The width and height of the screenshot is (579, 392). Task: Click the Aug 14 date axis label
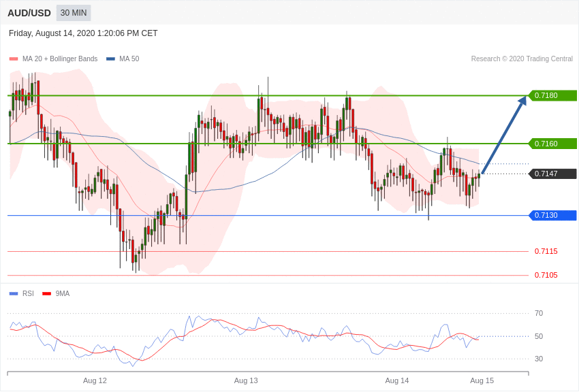tap(397, 380)
